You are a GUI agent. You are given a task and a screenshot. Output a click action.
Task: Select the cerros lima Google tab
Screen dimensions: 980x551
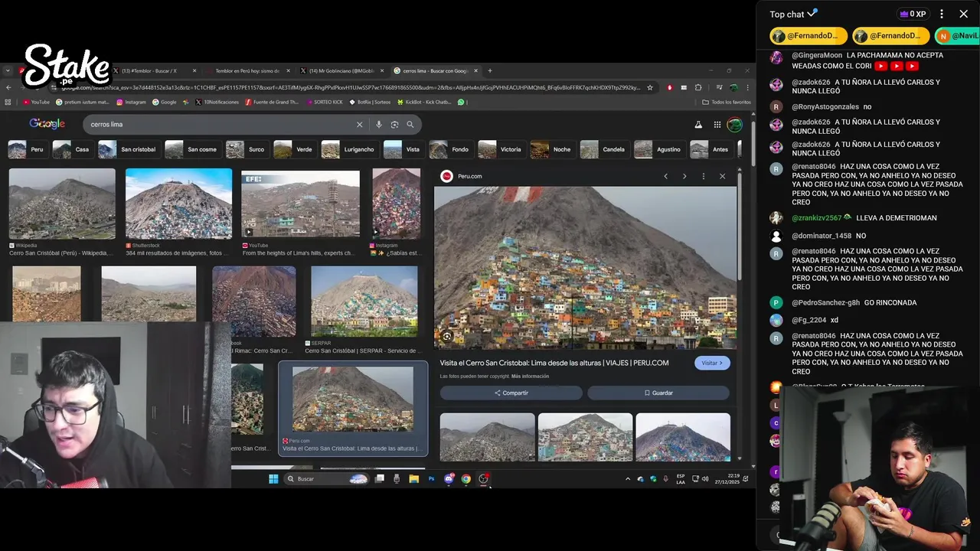click(436, 71)
